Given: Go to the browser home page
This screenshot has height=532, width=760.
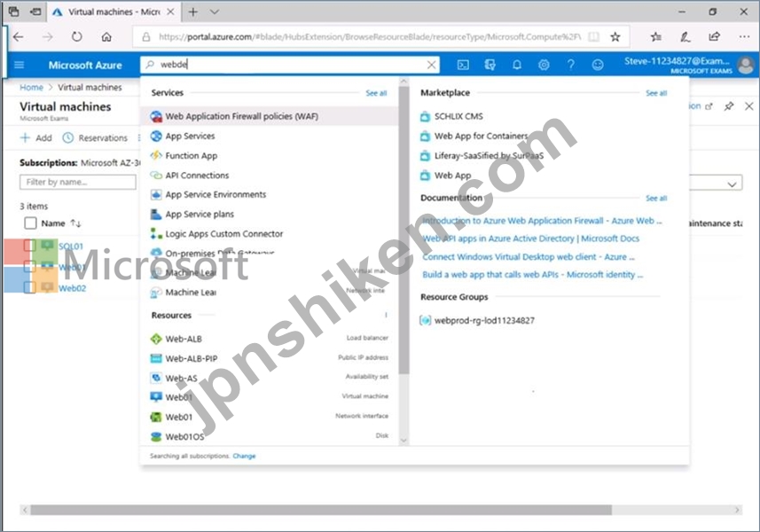Looking at the screenshot, I should click(x=106, y=37).
